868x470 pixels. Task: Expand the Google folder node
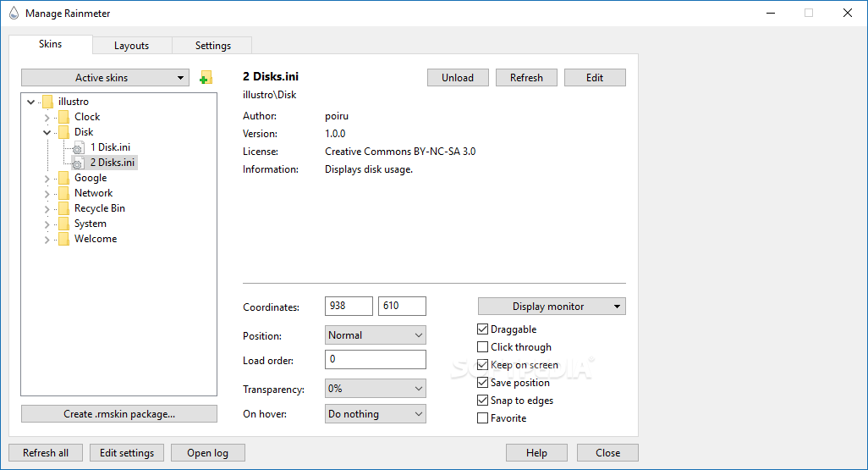[47, 179]
